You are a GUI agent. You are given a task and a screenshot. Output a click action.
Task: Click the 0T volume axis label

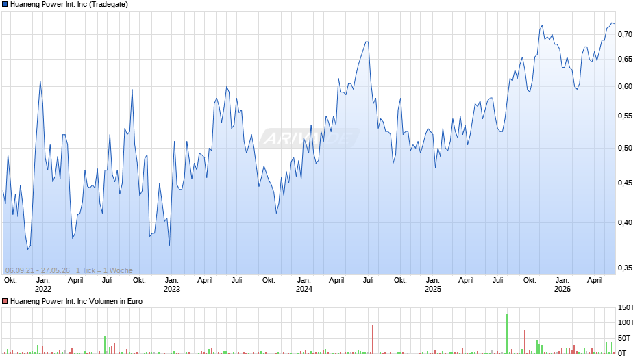point(622,353)
